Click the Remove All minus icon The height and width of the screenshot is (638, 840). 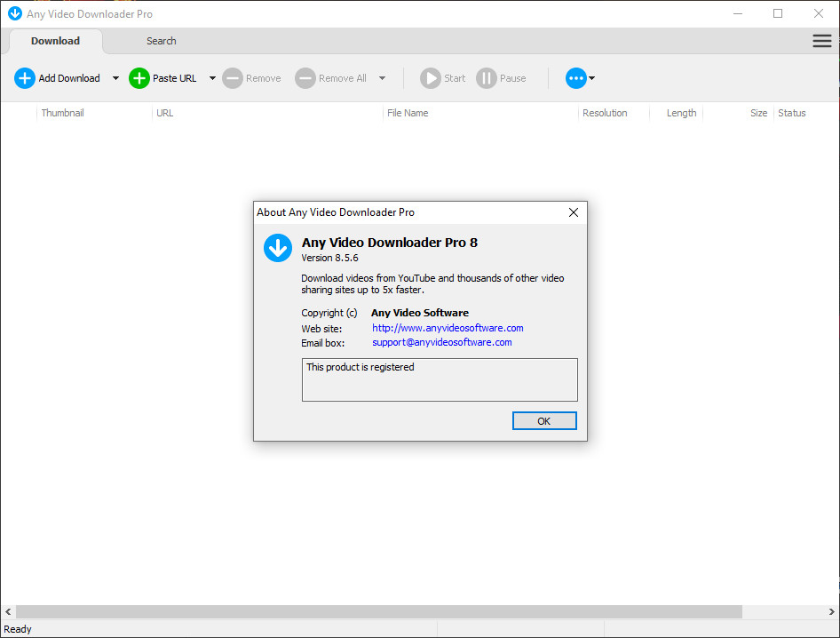[x=305, y=78]
